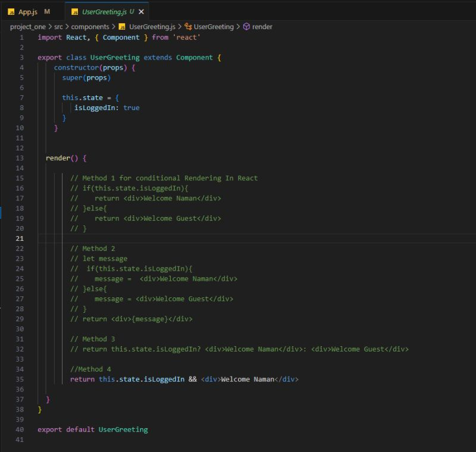Viewport: 476px width, 452px height.
Task: Open the UserGreeting class breadcrumb
Action: (x=214, y=27)
